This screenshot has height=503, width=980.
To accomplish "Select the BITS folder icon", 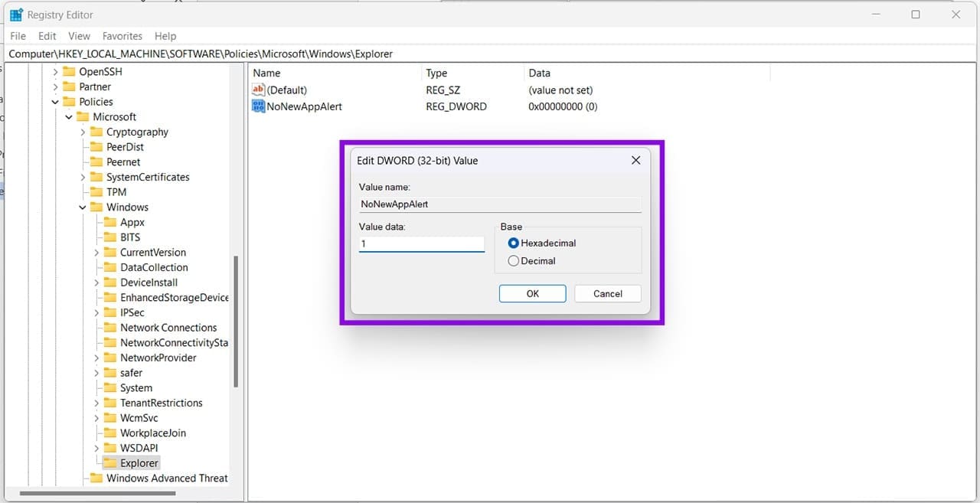I will click(x=110, y=237).
